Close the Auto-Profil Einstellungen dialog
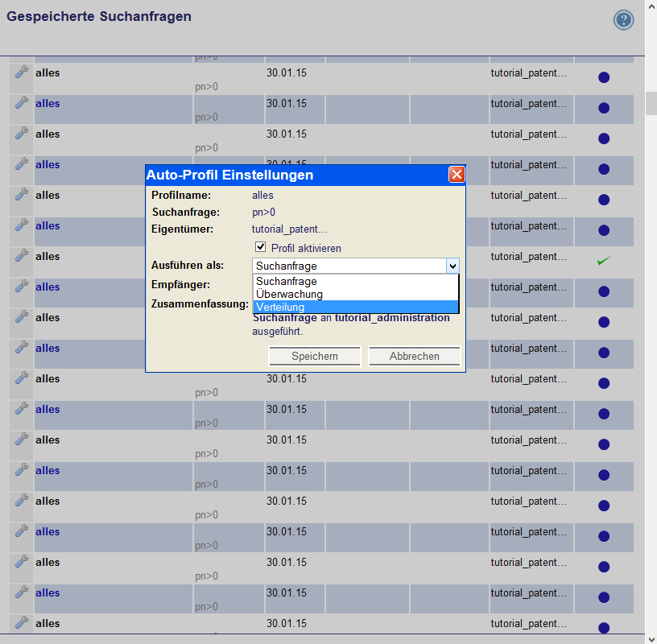 (x=457, y=175)
